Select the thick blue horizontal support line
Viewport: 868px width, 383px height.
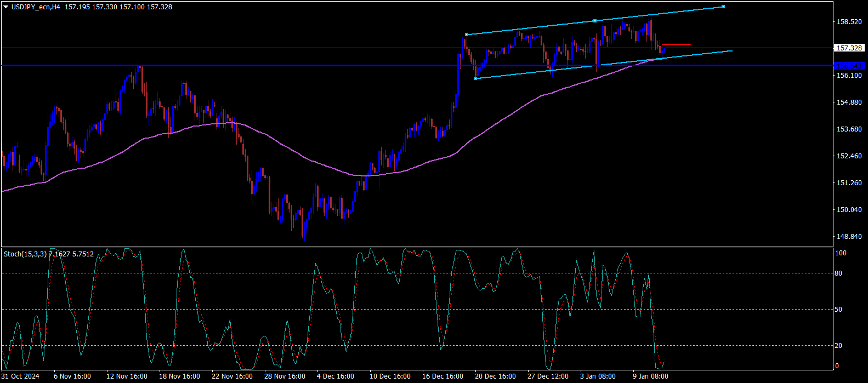417,66
